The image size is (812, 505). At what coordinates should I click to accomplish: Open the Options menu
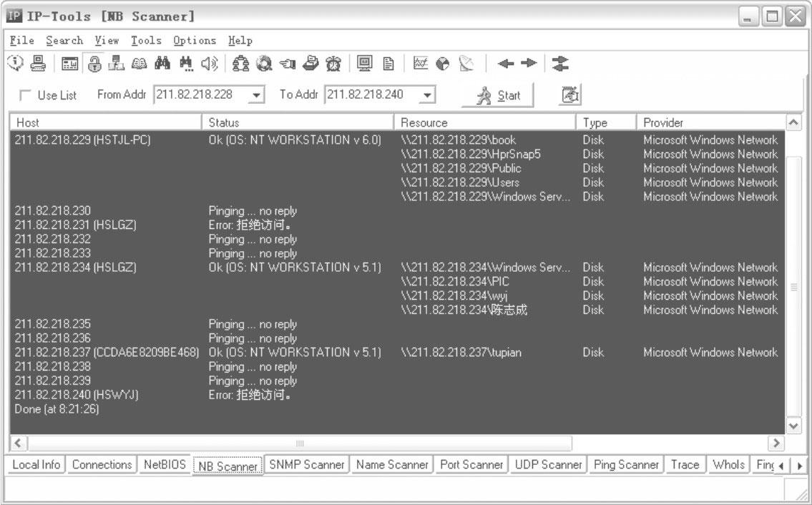[x=195, y=40]
